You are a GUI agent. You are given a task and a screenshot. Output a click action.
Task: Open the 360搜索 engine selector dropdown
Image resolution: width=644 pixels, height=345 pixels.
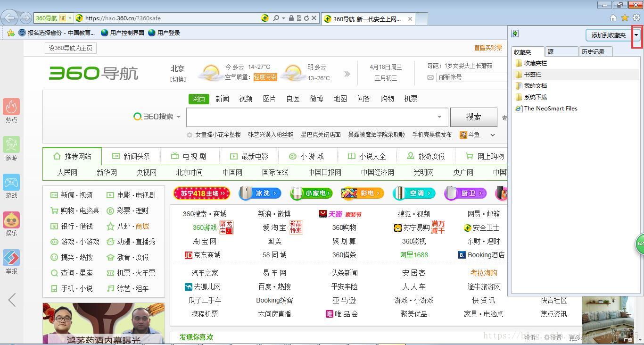point(179,117)
